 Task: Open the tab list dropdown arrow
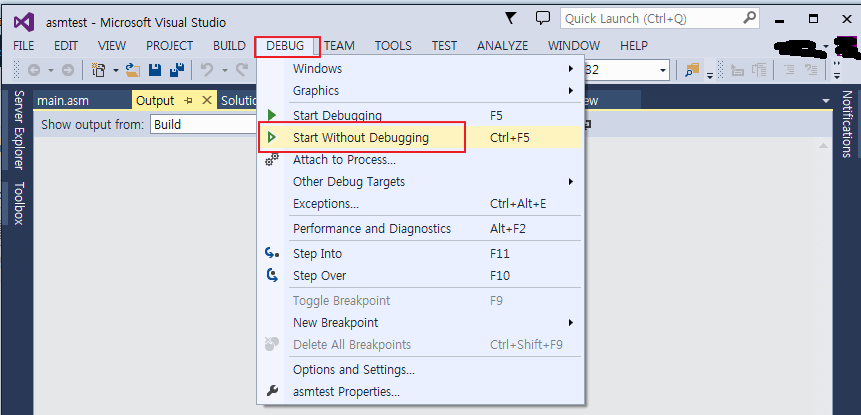pos(826,101)
